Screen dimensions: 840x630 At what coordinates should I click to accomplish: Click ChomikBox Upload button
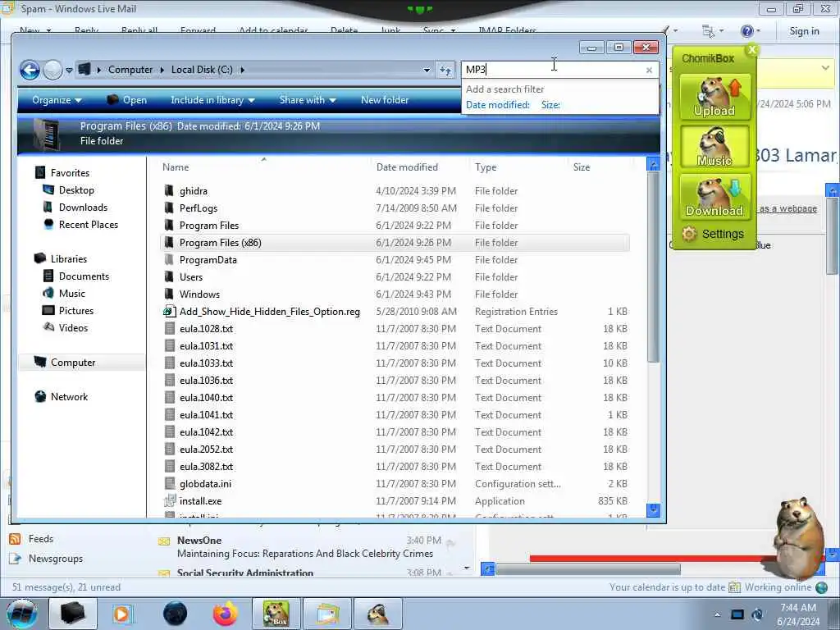coord(714,97)
